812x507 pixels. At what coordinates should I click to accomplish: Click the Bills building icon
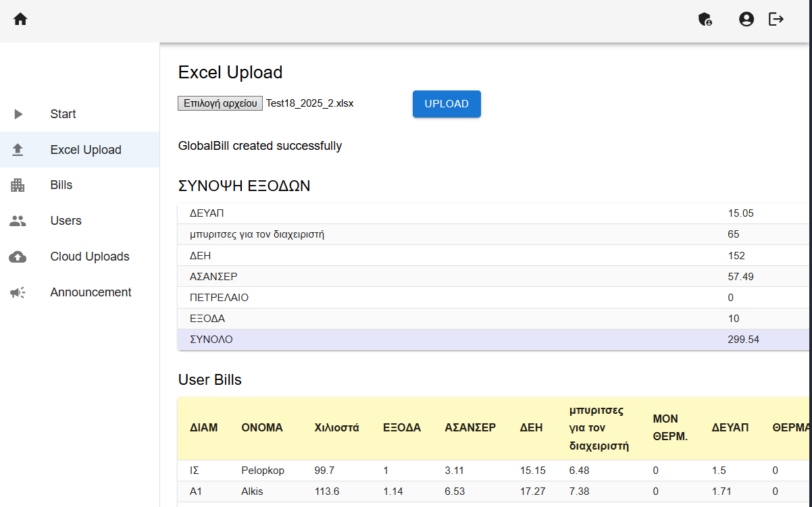click(18, 185)
